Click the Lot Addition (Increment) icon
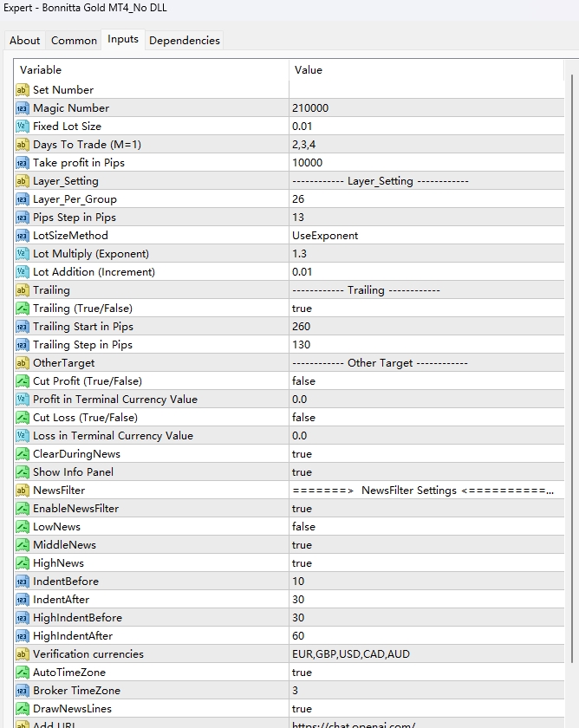The image size is (579, 728). pos(23,272)
